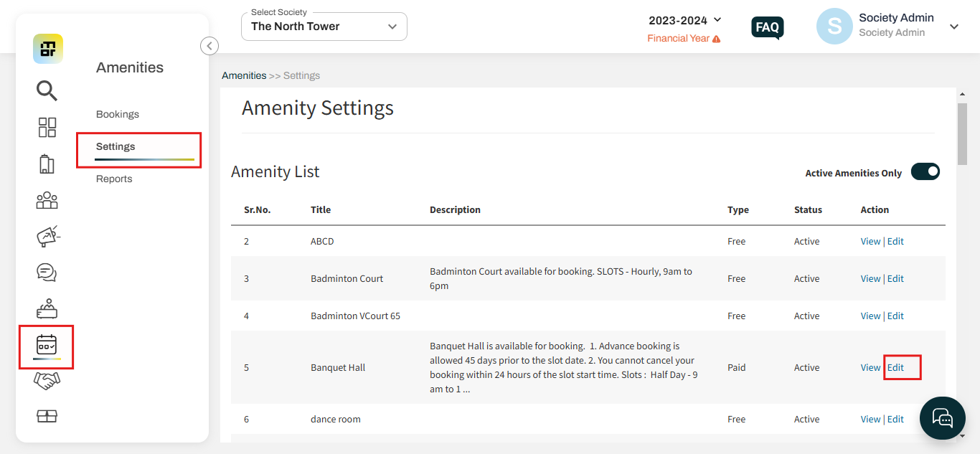
Task: Open the community members icon
Action: tap(47, 200)
